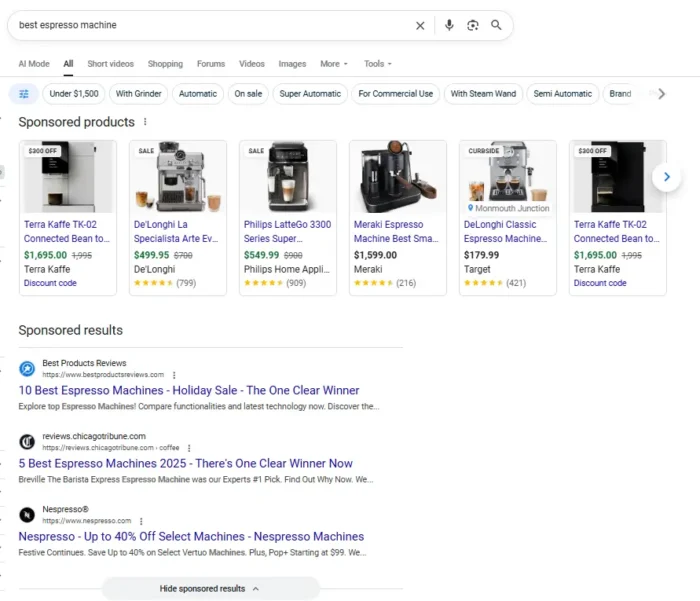Viewport: 700px width, 601px height.
Task: Open Google Lens image search
Action: [473, 25]
